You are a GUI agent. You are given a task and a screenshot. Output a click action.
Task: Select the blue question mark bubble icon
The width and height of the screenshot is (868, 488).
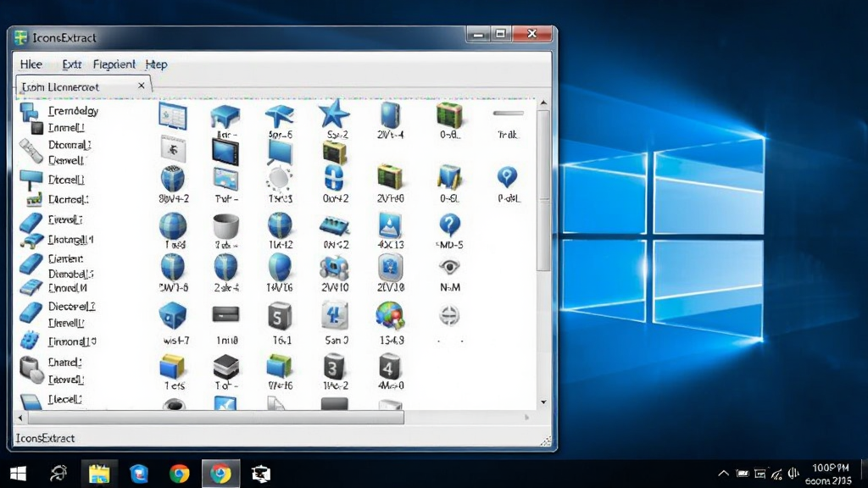(x=449, y=225)
